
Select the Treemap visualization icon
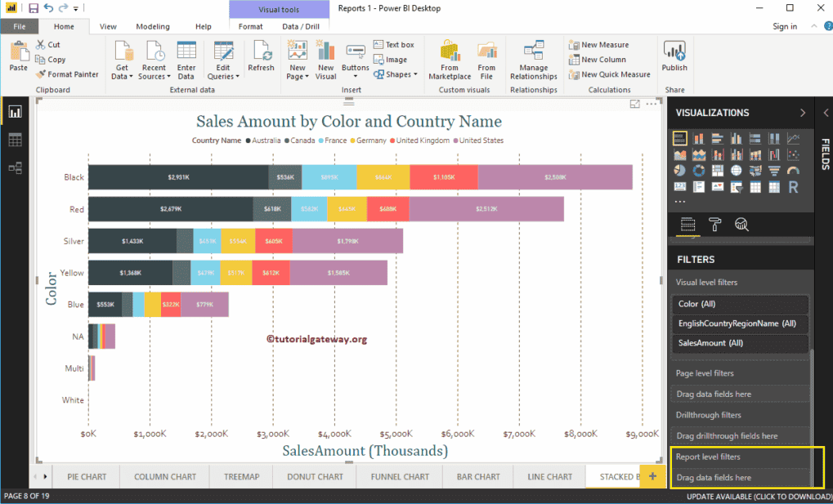tap(718, 170)
